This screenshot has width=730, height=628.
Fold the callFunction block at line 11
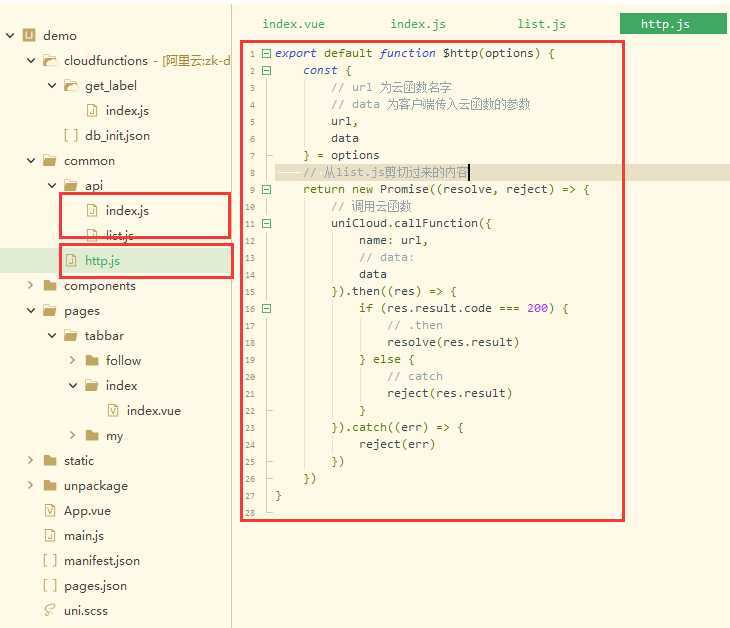266,223
